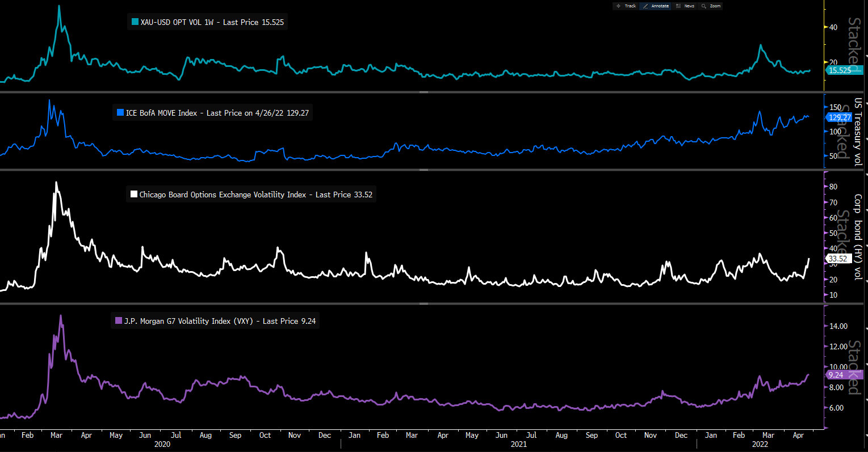
Task: Toggle the blue ICE BofA MOVE legend square
Action: 120,113
